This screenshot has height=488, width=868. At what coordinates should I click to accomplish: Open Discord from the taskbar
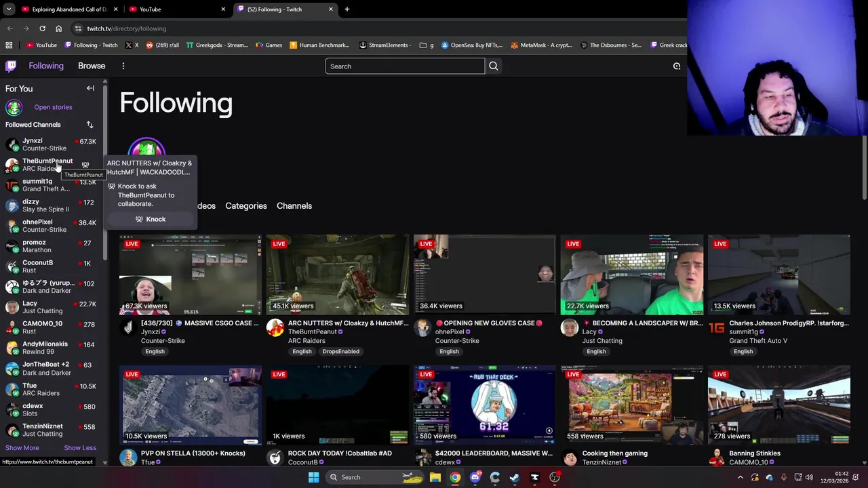click(475, 477)
